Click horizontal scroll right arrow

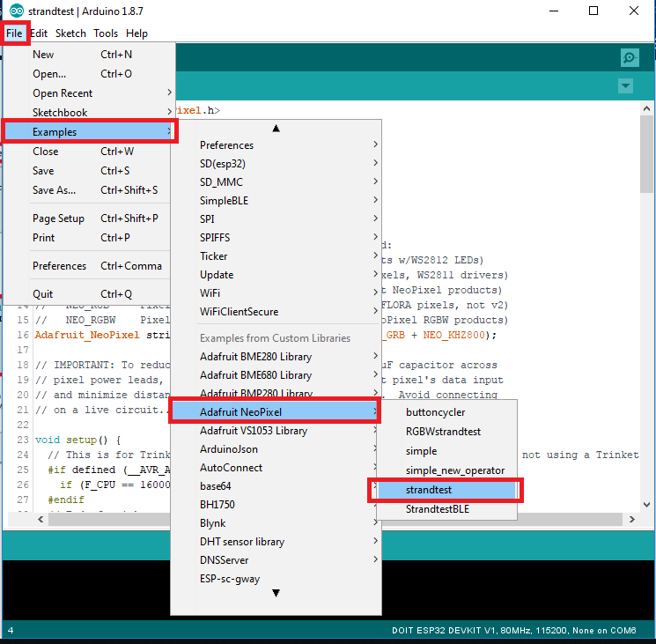pos(631,519)
